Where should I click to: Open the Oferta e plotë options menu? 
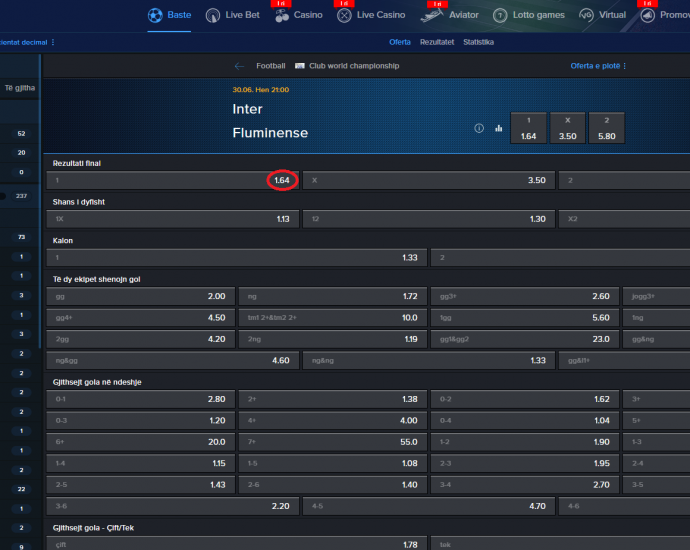tap(598, 66)
